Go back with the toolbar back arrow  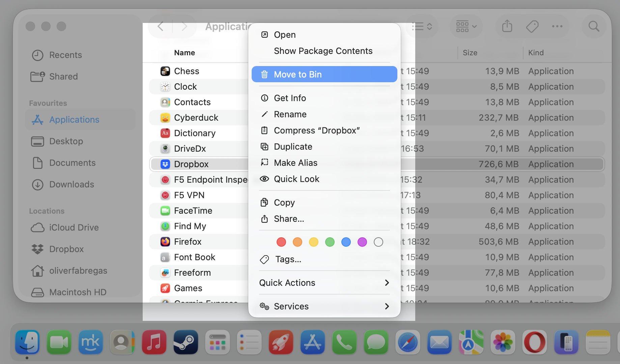[161, 26]
